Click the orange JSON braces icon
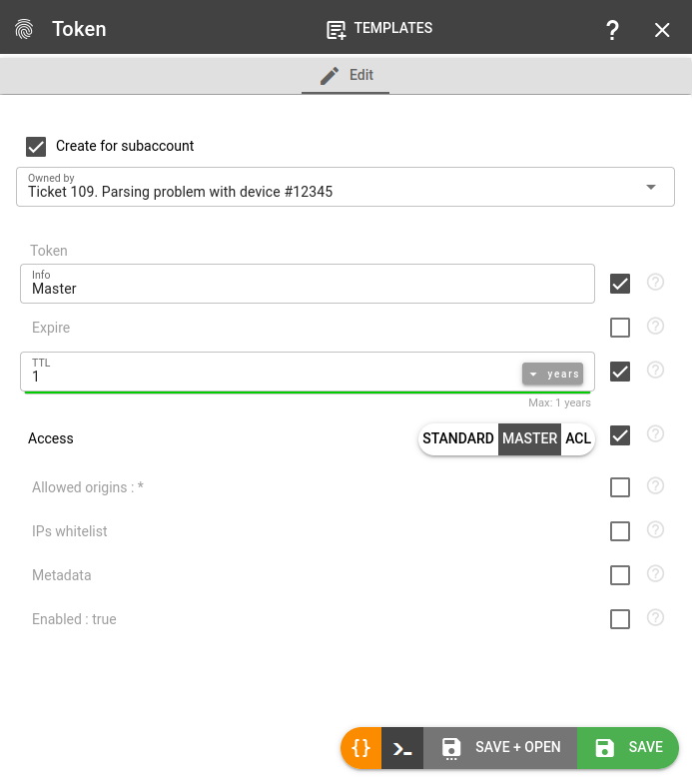 (361, 748)
